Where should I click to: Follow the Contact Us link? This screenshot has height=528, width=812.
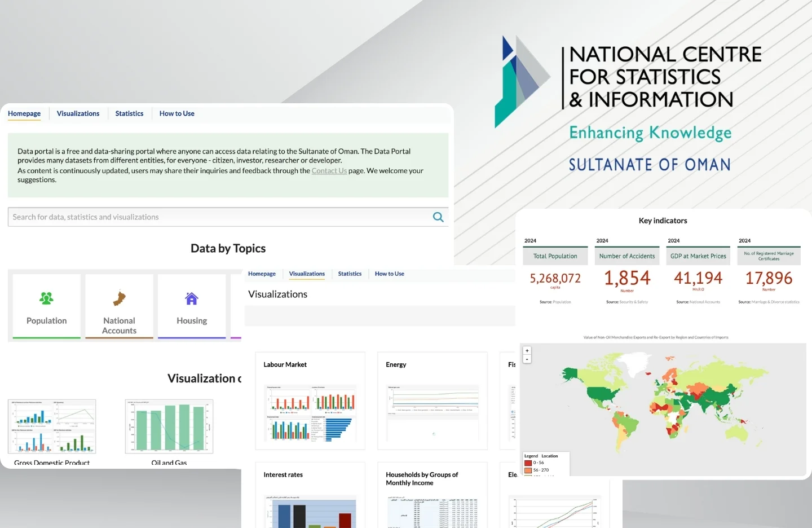329,171
